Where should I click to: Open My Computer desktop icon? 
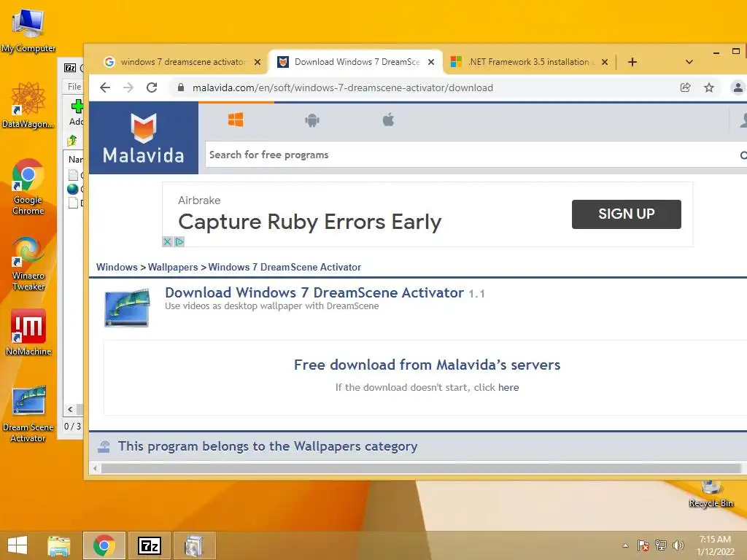[x=28, y=29]
